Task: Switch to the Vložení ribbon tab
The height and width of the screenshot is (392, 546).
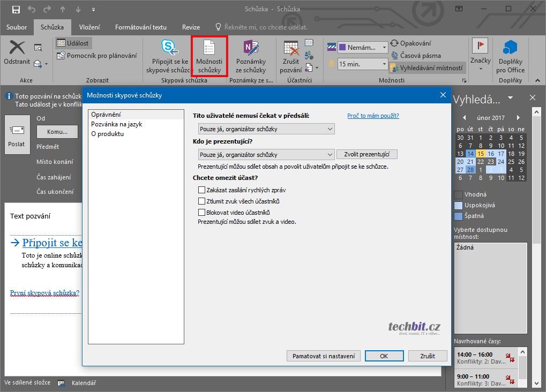Action: [x=89, y=27]
